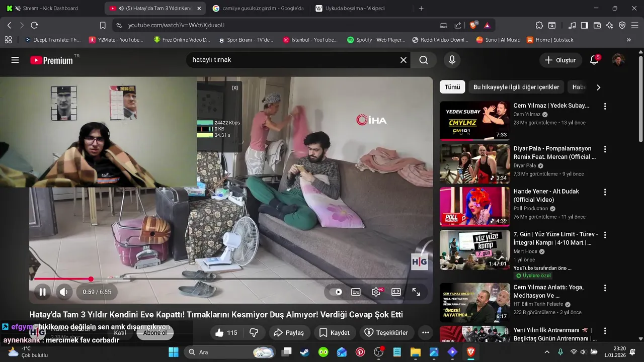Open Mert Hoca channel link

(x=525, y=251)
